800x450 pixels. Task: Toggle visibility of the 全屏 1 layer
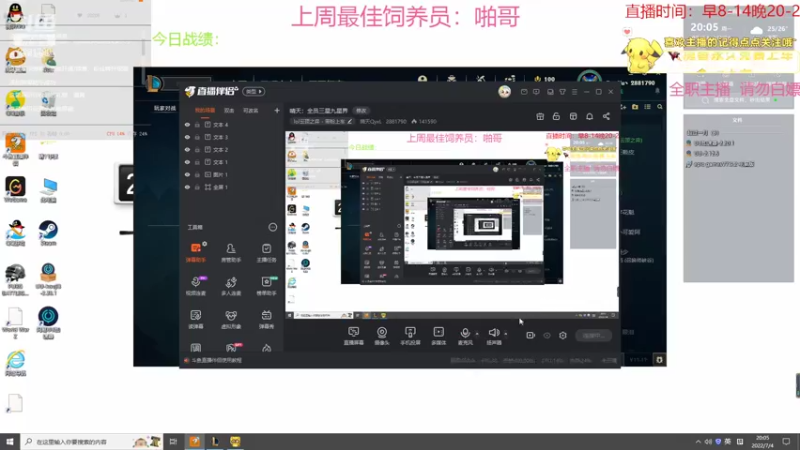pyautogui.click(x=187, y=187)
